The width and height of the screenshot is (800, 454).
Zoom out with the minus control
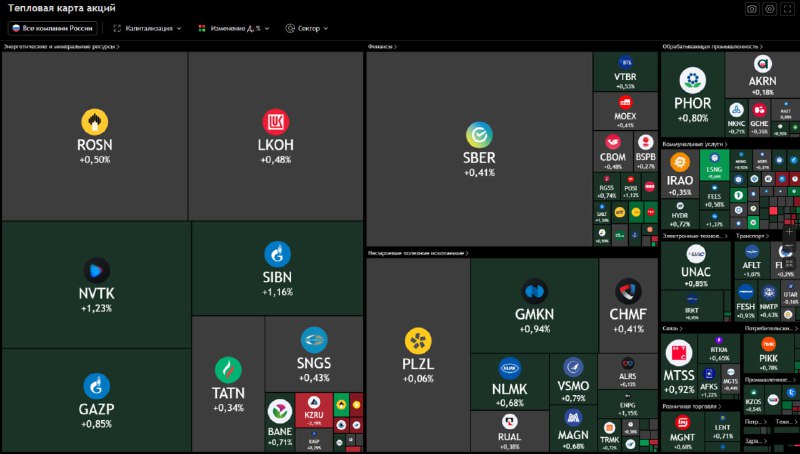coord(789,247)
